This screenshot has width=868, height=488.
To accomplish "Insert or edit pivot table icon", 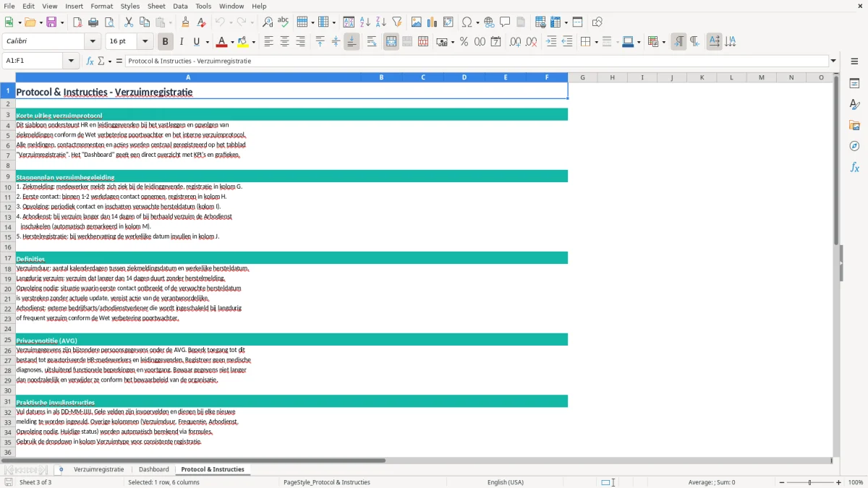I will pyautogui.click(x=448, y=22).
